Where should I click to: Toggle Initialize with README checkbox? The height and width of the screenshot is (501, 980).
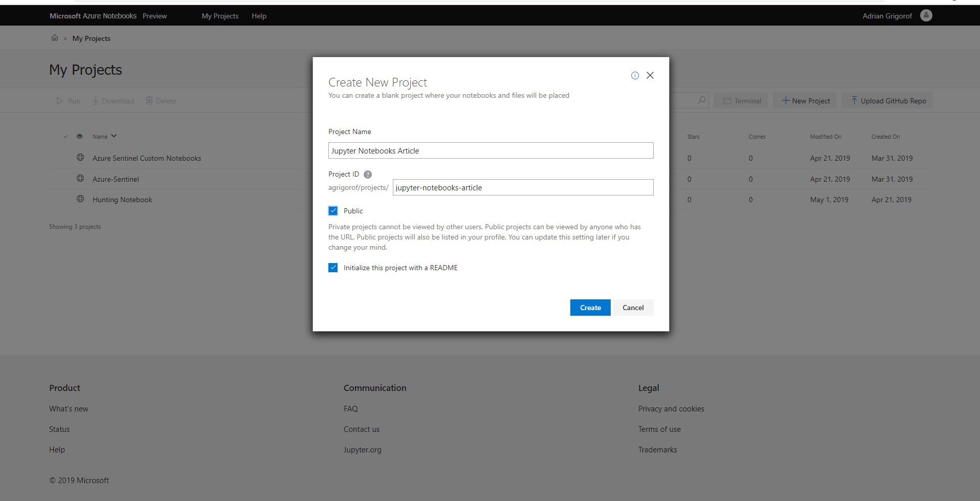coord(333,268)
